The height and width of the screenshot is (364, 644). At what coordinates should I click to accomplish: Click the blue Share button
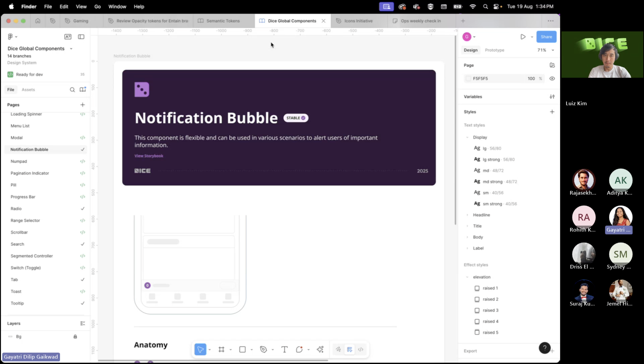[x=546, y=37]
